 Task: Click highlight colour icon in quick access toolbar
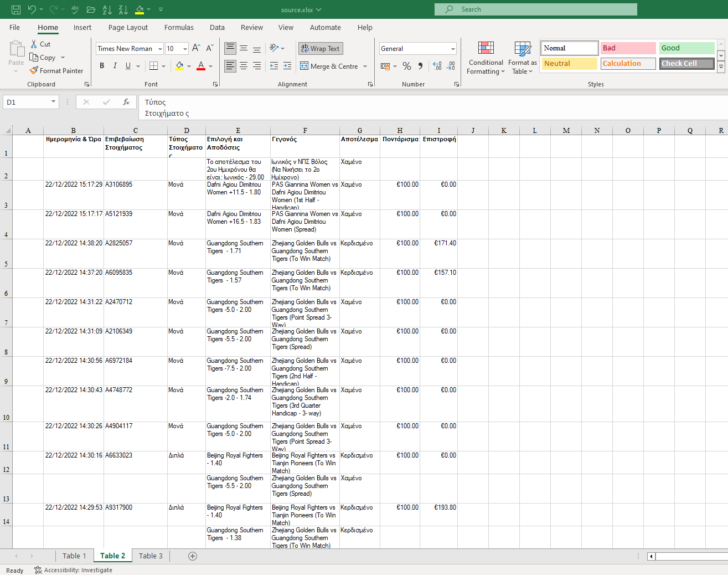pos(140,9)
